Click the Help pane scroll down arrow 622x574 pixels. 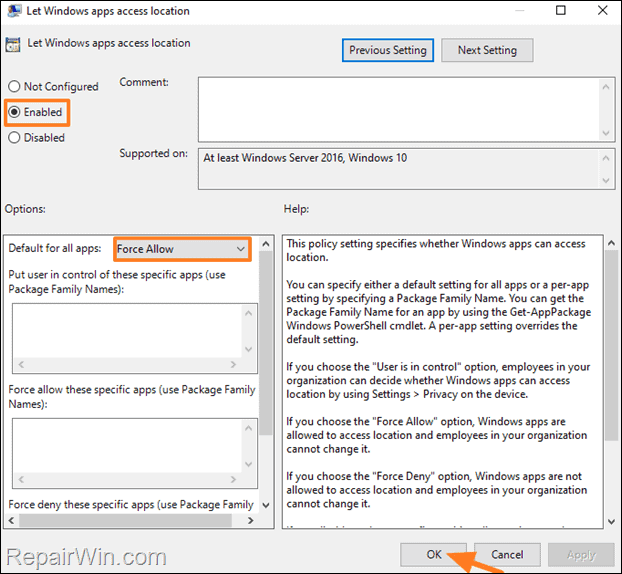[611, 522]
